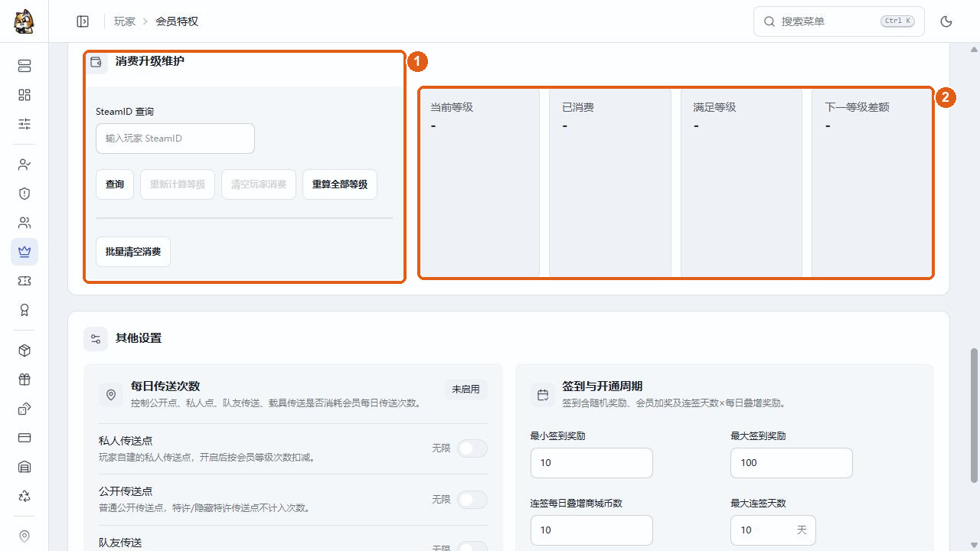Viewport: 980px width, 551px height.
Task: Click the 其他设置 section heading
Action: 139,338
